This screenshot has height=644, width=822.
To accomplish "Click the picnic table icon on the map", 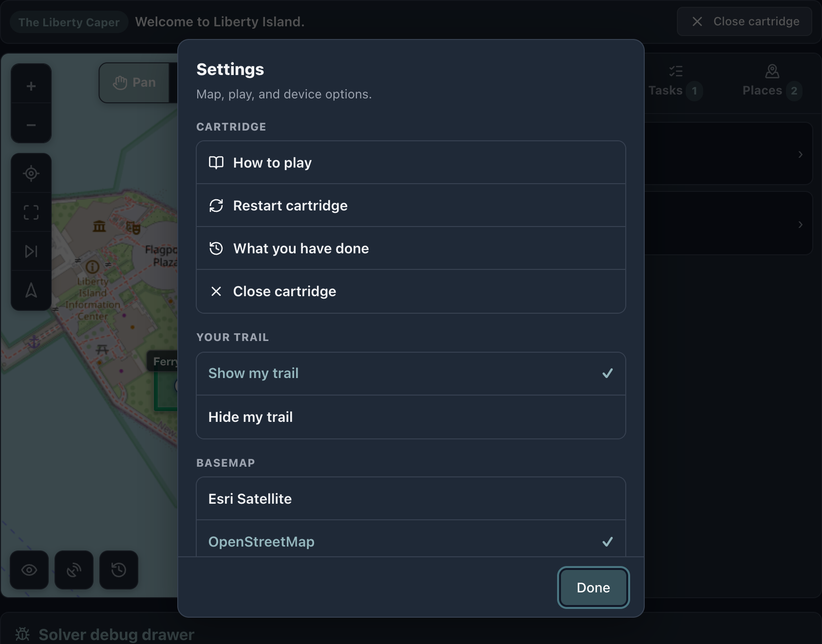I will pyautogui.click(x=102, y=349).
